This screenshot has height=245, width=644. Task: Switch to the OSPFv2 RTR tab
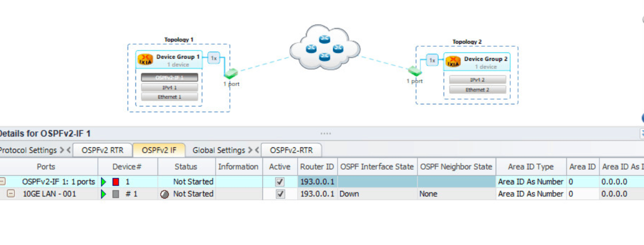[x=102, y=150]
